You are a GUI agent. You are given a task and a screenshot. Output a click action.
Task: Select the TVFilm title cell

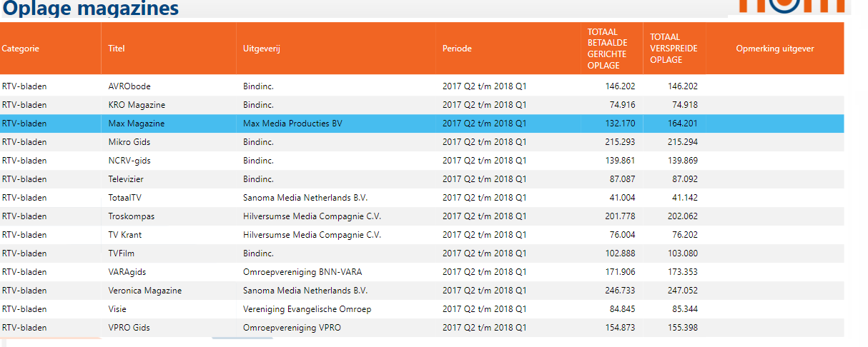pyautogui.click(x=122, y=253)
